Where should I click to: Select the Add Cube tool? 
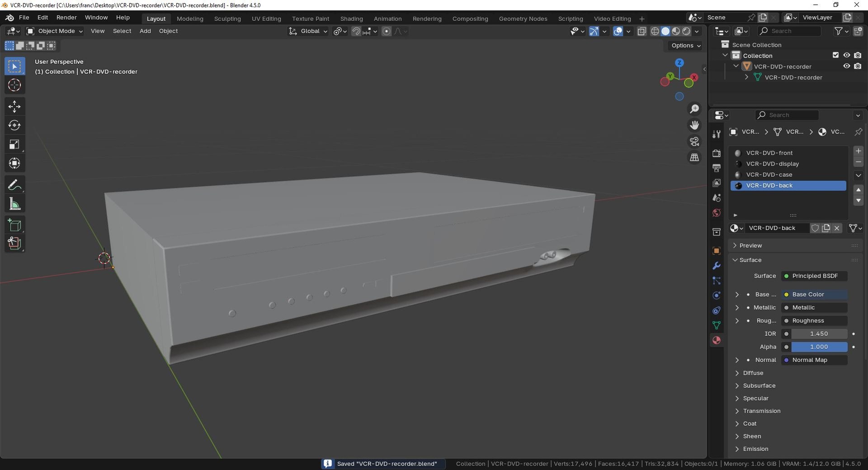[x=14, y=225]
